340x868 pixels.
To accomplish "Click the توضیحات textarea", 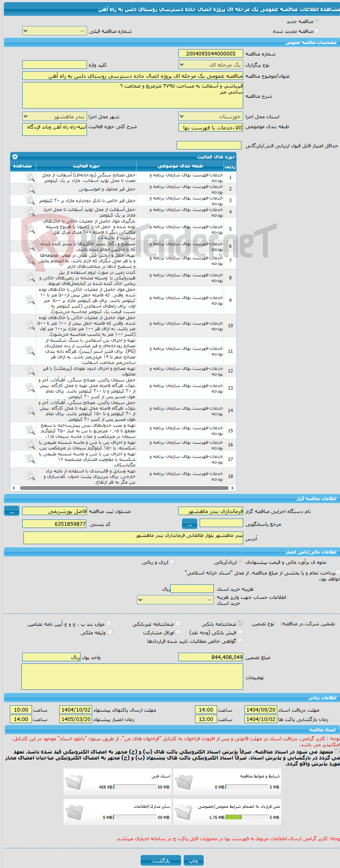I will 132,677.
